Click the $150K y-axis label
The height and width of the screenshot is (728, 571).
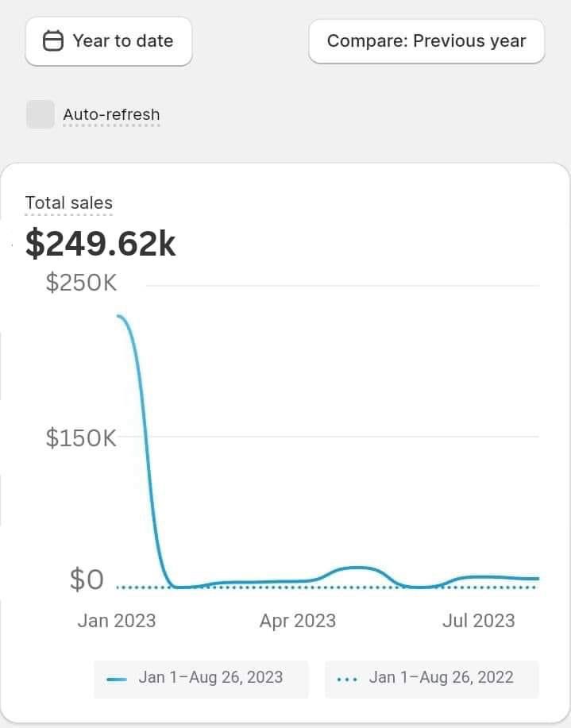[81, 437]
